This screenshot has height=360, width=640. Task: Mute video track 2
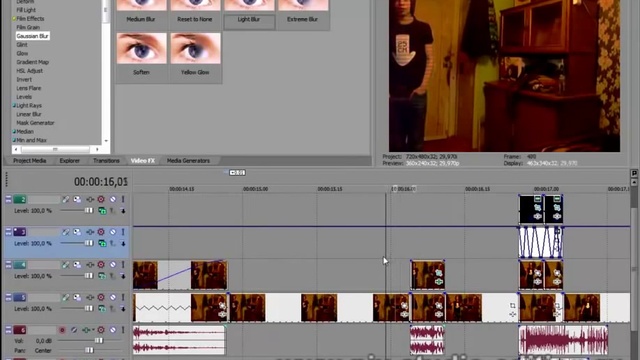113,200
